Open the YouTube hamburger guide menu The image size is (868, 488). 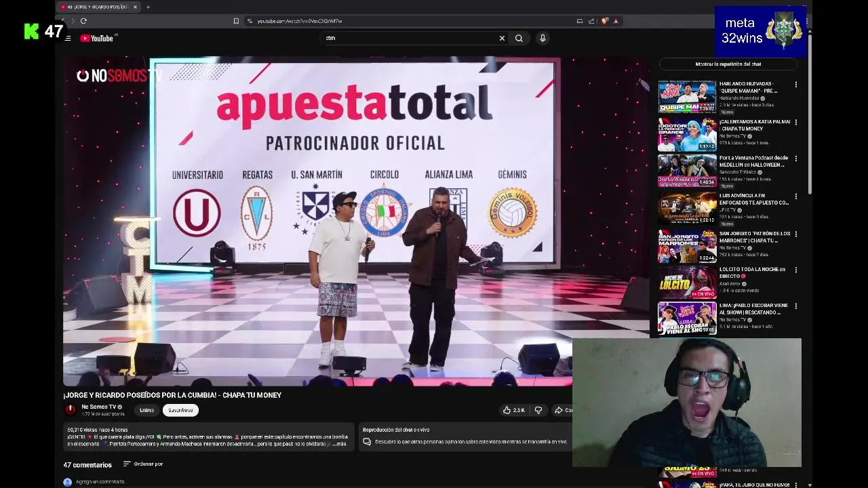[68, 39]
